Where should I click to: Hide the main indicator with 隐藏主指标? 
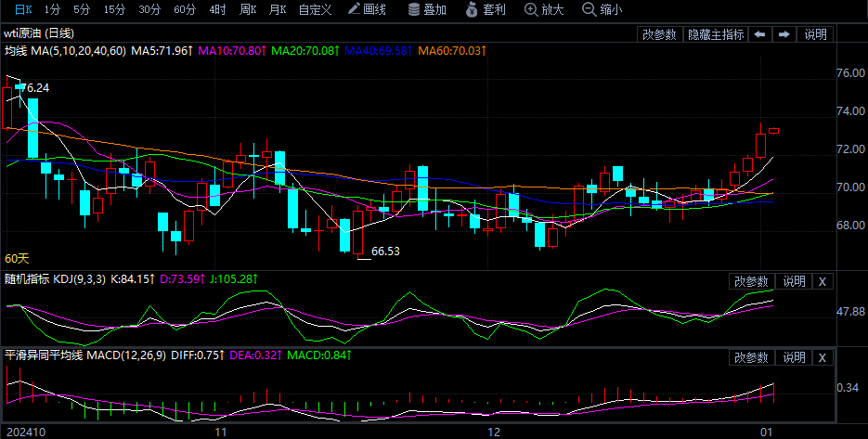(x=715, y=34)
